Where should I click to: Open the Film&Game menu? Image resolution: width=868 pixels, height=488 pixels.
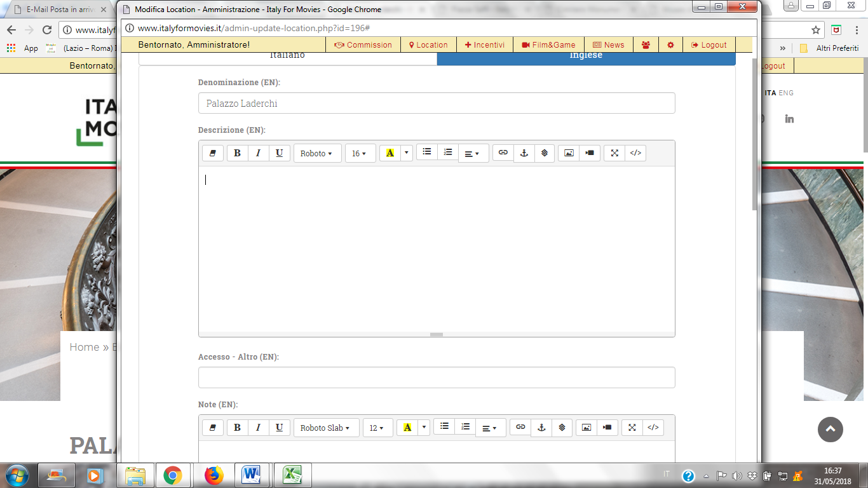pos(548,45)
